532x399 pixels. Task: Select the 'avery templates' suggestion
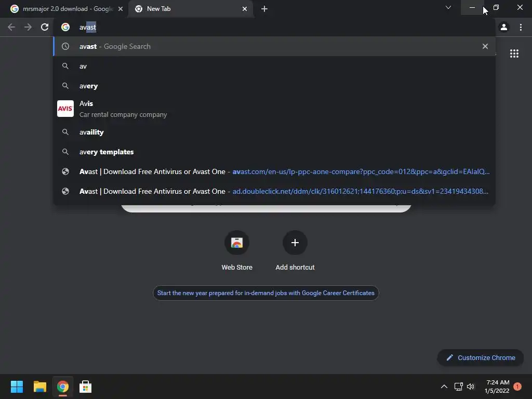click(274, 152)
